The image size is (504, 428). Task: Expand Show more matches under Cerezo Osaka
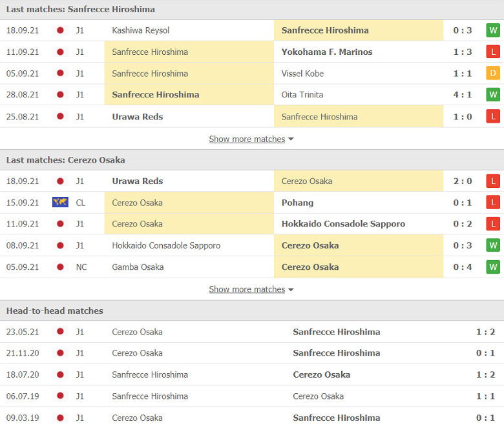coord(247,289)
